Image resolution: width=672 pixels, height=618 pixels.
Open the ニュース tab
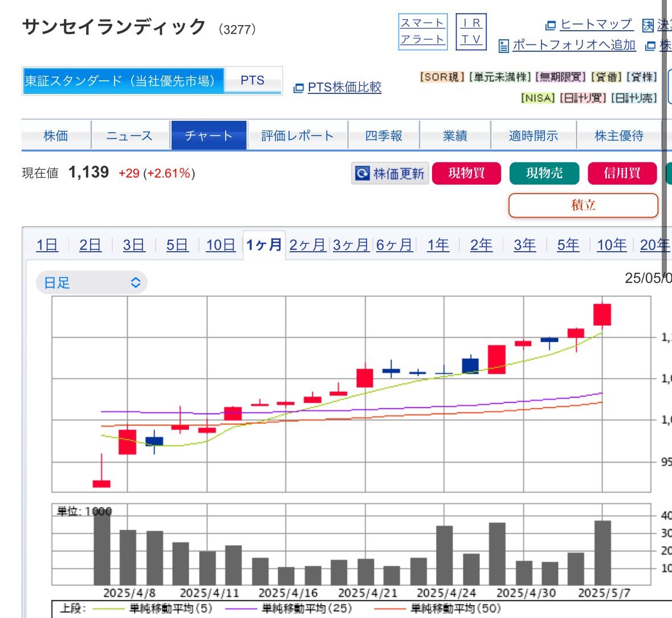pos(129,136)
